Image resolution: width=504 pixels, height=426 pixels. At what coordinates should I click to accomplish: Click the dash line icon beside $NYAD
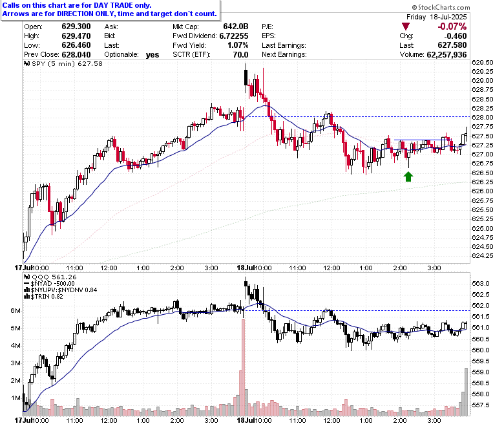coord(27,284)
